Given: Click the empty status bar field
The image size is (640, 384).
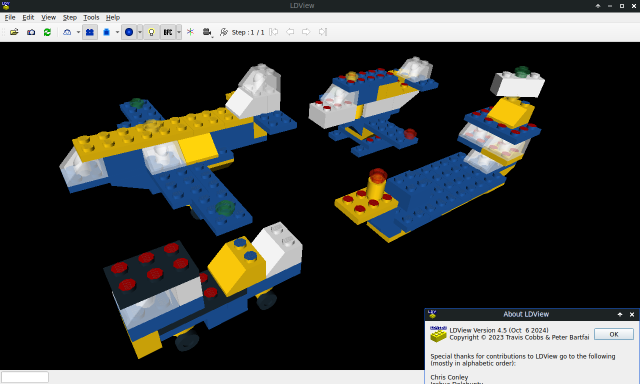Looking at the screenshot, I should point(25,377).
